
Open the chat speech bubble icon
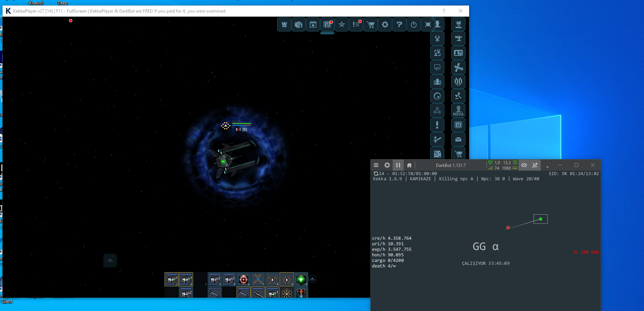pos(437,67)
